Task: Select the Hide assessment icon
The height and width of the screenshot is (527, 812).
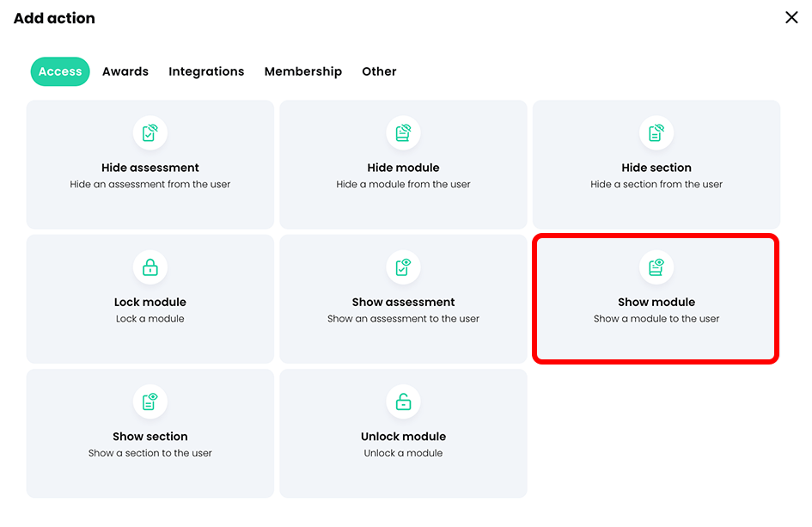Action: tap(150, 133)
